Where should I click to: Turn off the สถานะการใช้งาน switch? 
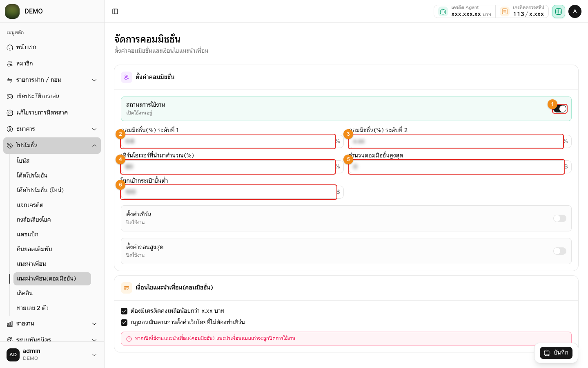[x=560, y=109]
